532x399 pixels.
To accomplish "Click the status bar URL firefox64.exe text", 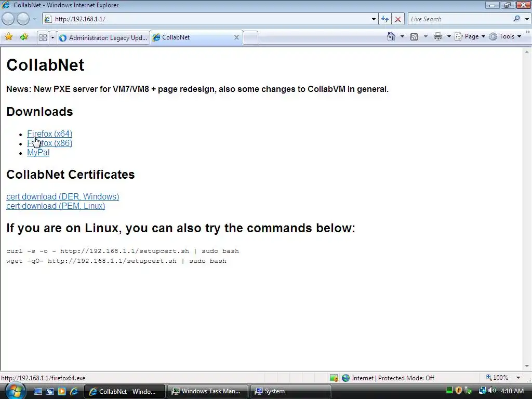I will click(x=43, y=378).
